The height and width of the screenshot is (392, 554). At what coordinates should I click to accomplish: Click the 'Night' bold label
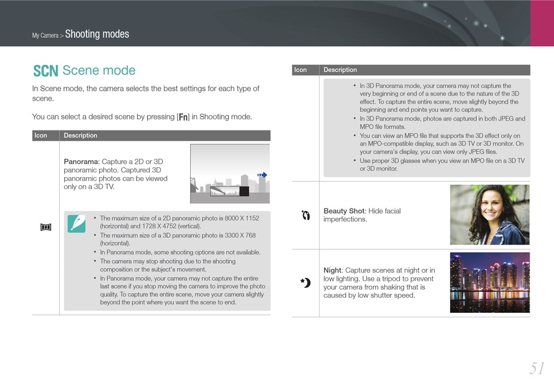point(333,270)
